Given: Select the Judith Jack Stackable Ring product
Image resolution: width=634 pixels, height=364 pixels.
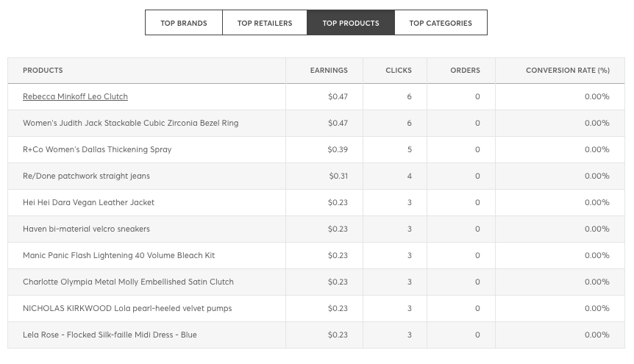Looking at the screenshot, I should click(130, 124).
